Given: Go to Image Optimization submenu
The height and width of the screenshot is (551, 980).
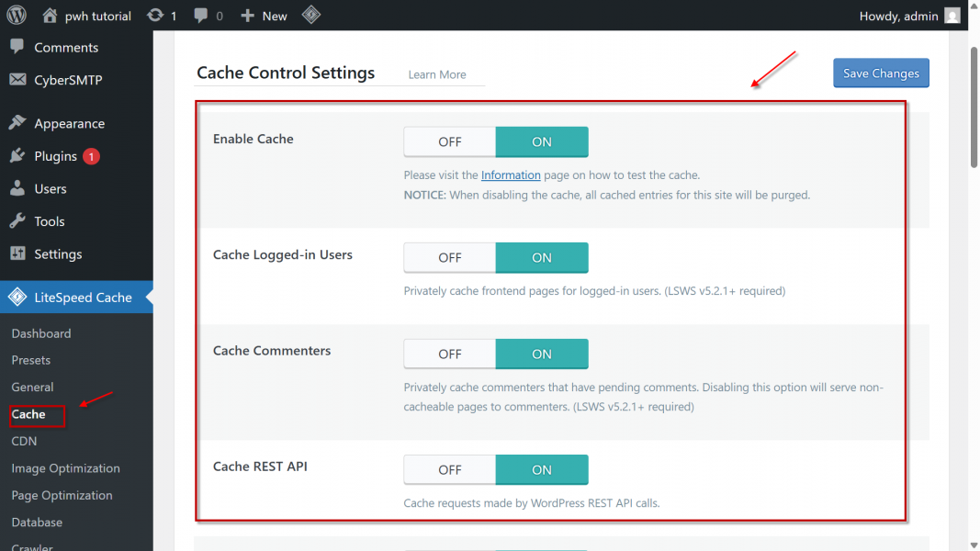Looking at the screenshot, I should [x=65, y=468].
